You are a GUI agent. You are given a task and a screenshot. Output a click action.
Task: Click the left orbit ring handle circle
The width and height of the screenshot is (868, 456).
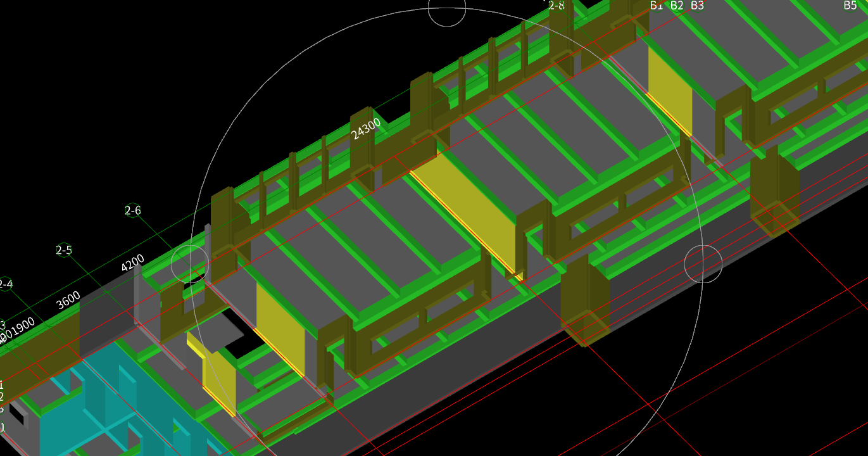[190, 263]
